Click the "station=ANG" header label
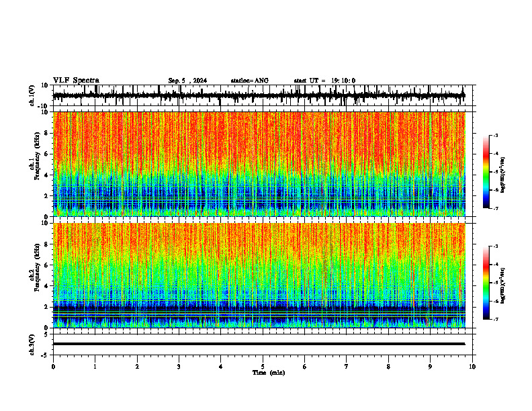Viewport: 532px width, 411px height. point(250,81)
